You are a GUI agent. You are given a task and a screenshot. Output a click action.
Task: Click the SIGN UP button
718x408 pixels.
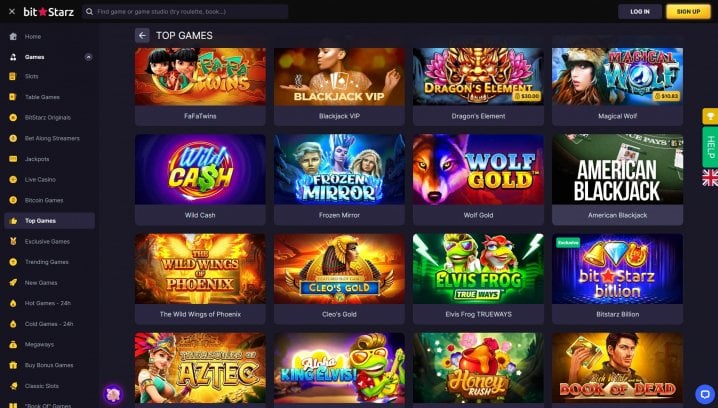coord(688,11)
